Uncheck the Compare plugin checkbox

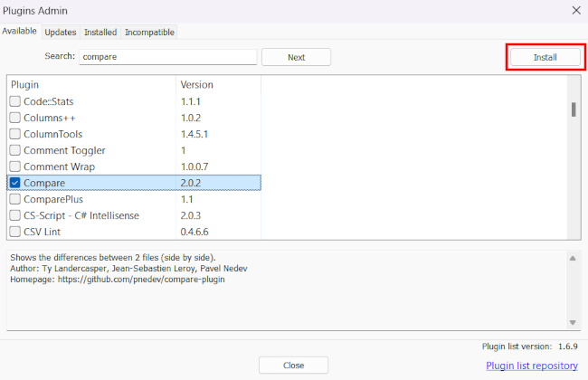pyautogui.click(x=15, y=183)
